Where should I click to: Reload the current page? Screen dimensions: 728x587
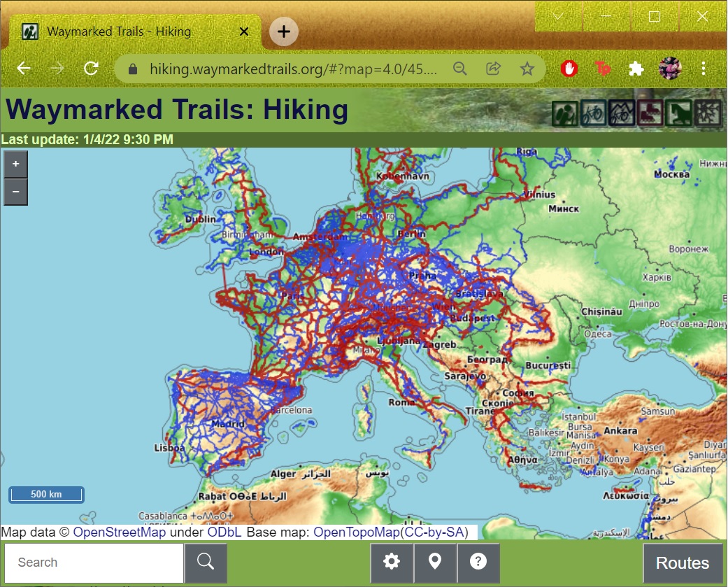(x=91, y=69)
